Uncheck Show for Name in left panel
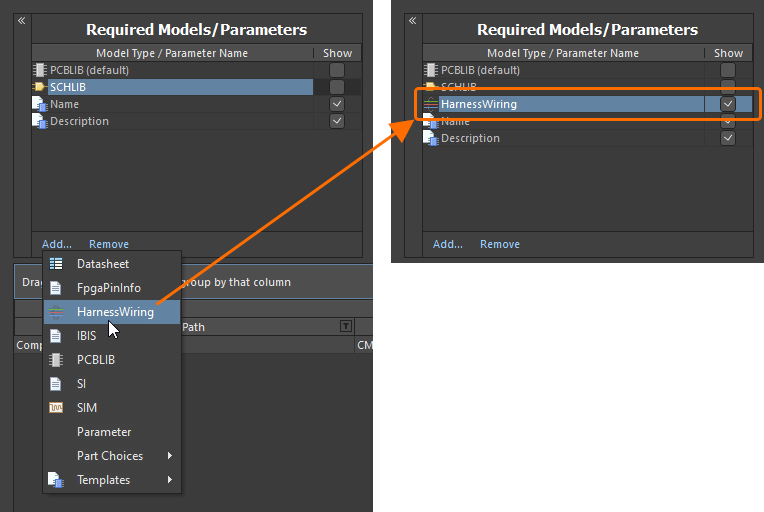Image resolution: width=764 pixels, height=512 pixels. pos(337,104)
